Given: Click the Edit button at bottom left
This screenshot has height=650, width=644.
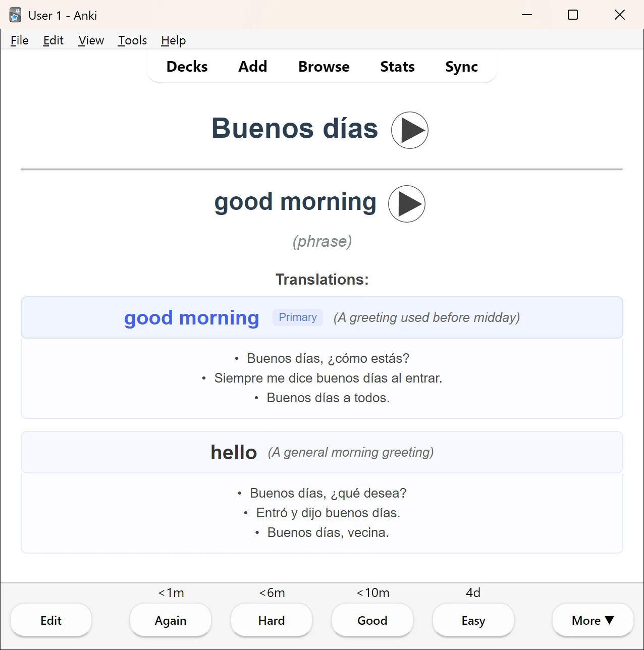Looking at the screenshot, I should click(x=51, y=620).
